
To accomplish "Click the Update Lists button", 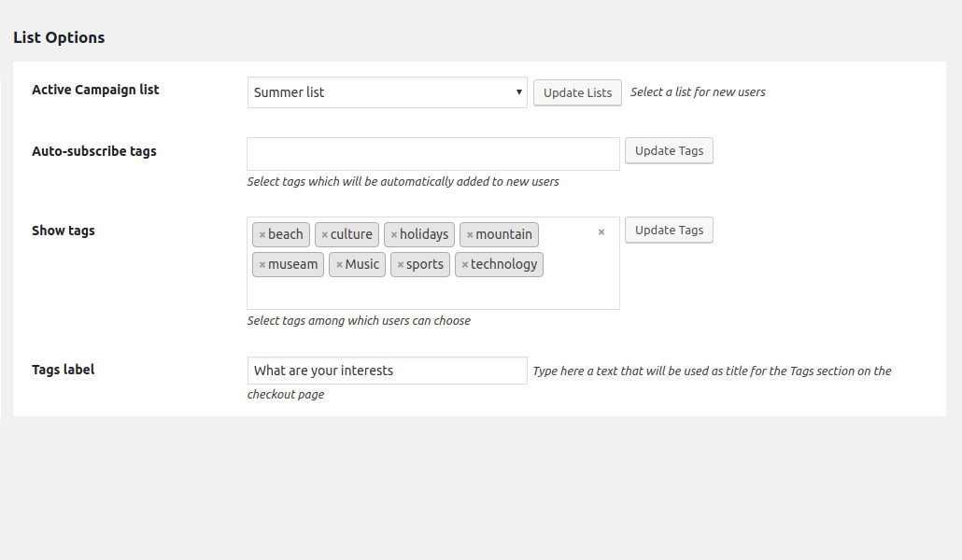I will pos(577,92).
